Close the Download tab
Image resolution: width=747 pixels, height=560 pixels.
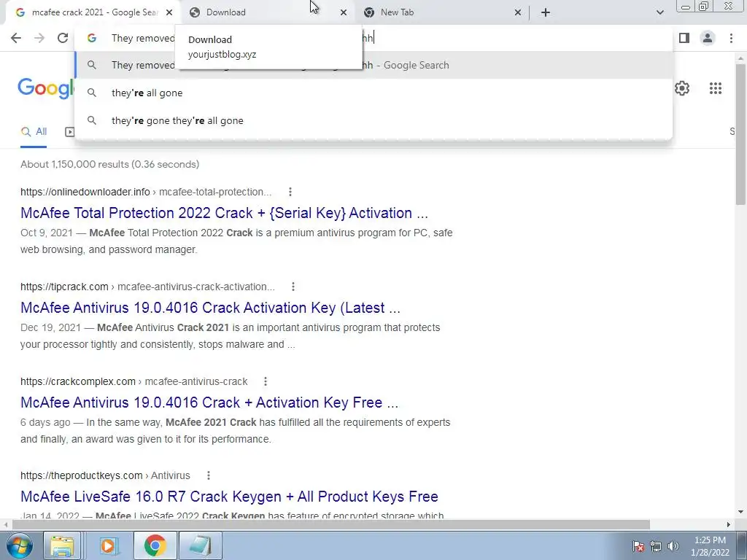[344, 12]
